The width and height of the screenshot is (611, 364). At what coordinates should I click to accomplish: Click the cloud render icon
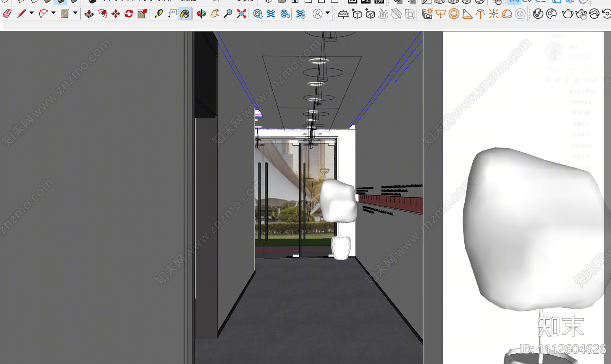click(x=594, y=14)
